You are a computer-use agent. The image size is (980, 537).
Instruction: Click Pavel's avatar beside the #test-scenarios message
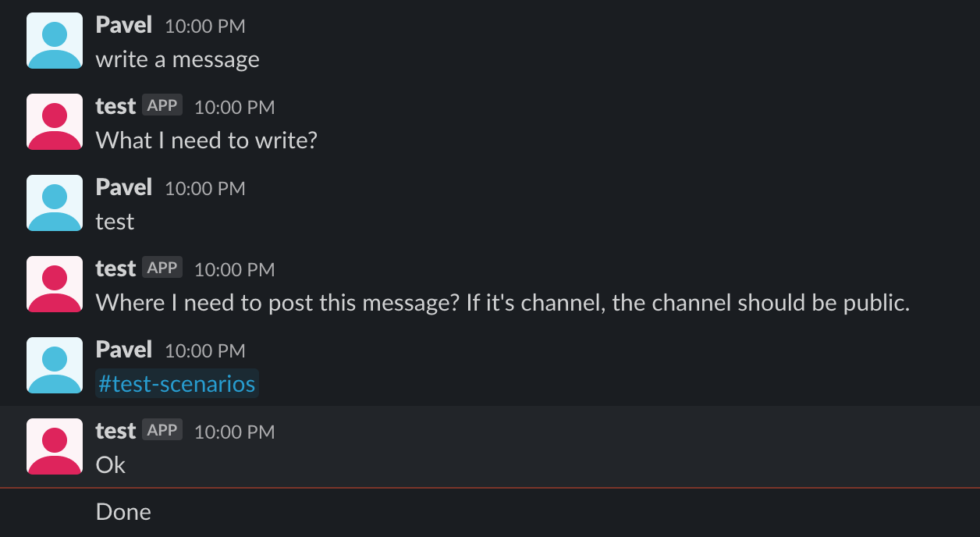55,365
